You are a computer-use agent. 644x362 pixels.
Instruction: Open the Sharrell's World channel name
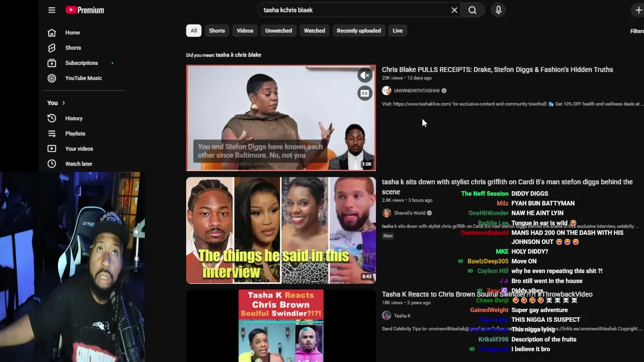410,213
